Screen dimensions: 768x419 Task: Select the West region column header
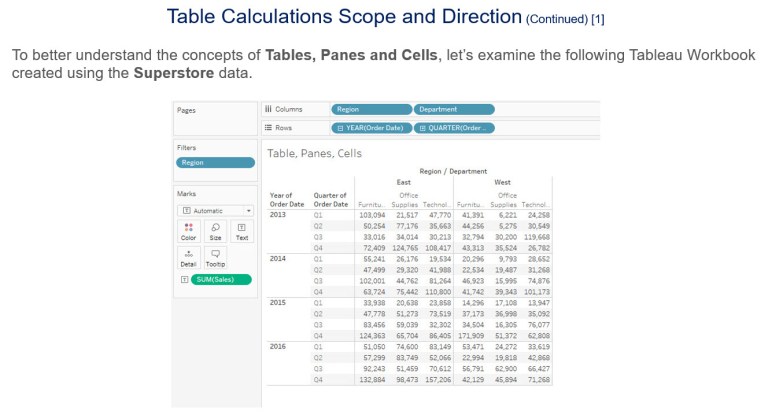click(x=503, y=182)
